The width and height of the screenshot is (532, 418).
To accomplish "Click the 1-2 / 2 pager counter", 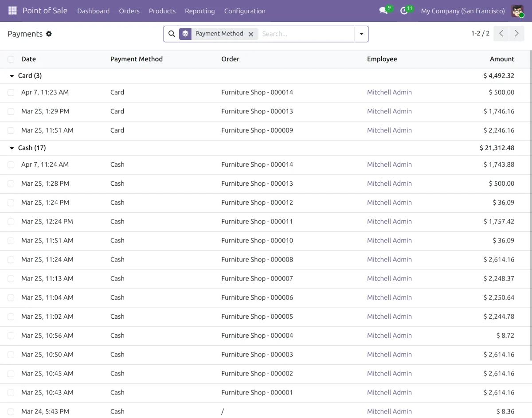I will click(x=480, y=34).
